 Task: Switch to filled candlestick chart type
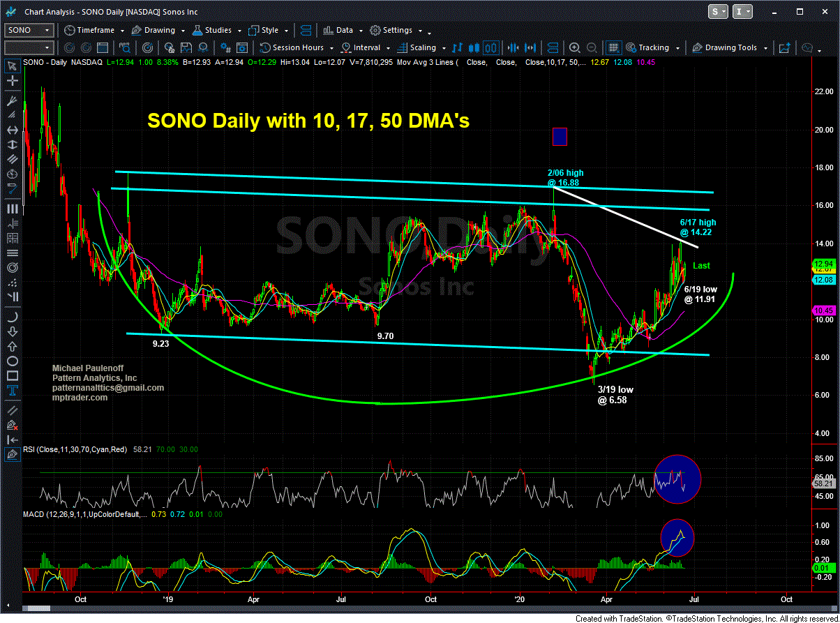473,47
